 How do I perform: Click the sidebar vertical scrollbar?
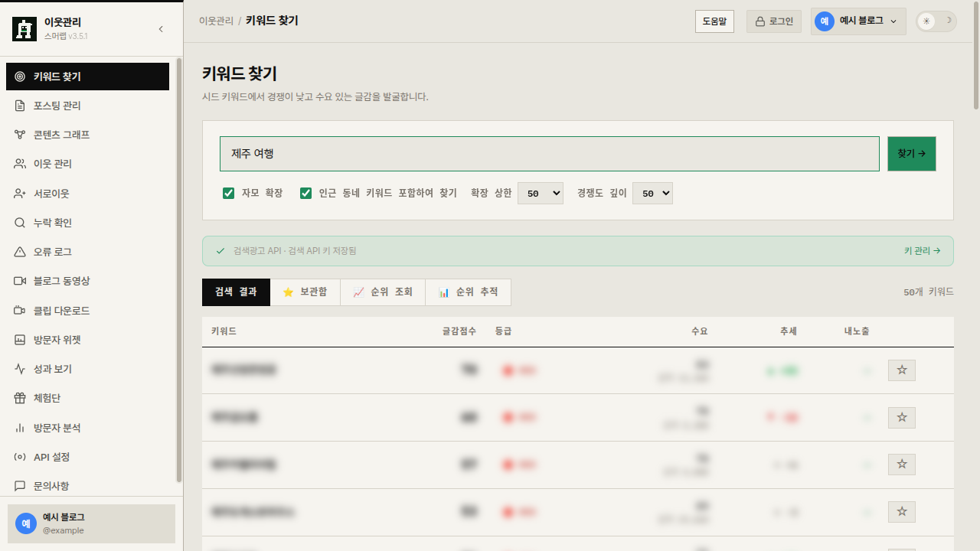[x=179, y=269]
